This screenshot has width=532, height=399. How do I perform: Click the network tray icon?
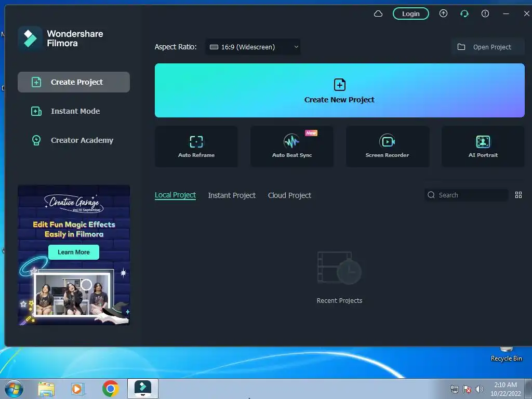pos(454,389)
